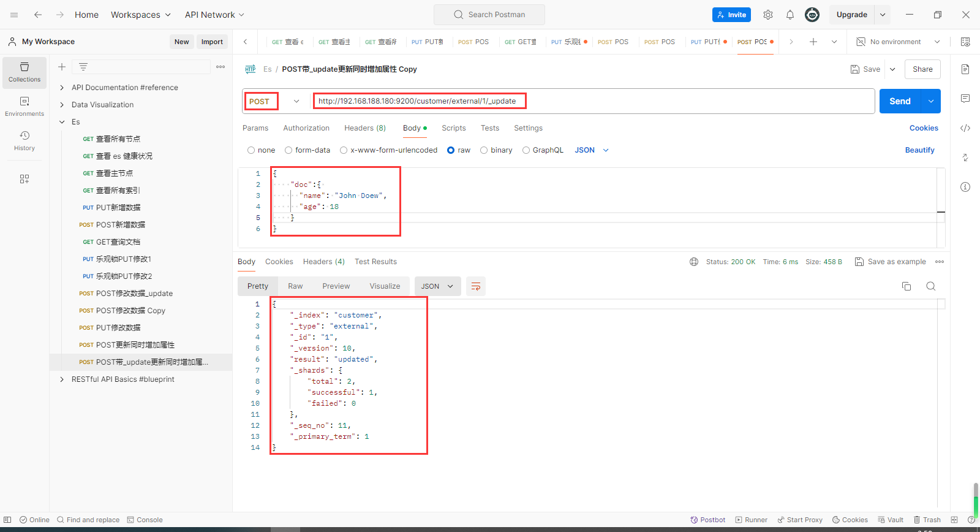Open the notifications bell icon
Image resolution: width=980 pixels, height=532 pixels.
point(790,15)
